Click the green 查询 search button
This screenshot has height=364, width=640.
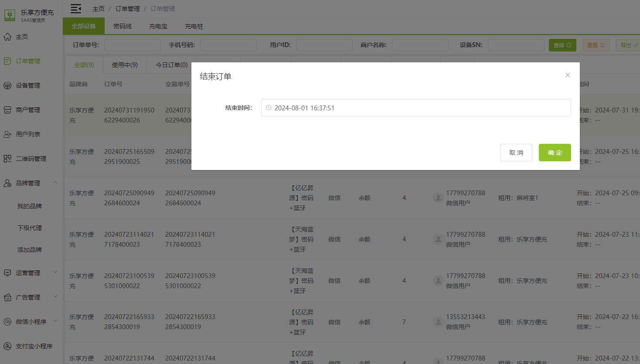pos(562,45)
